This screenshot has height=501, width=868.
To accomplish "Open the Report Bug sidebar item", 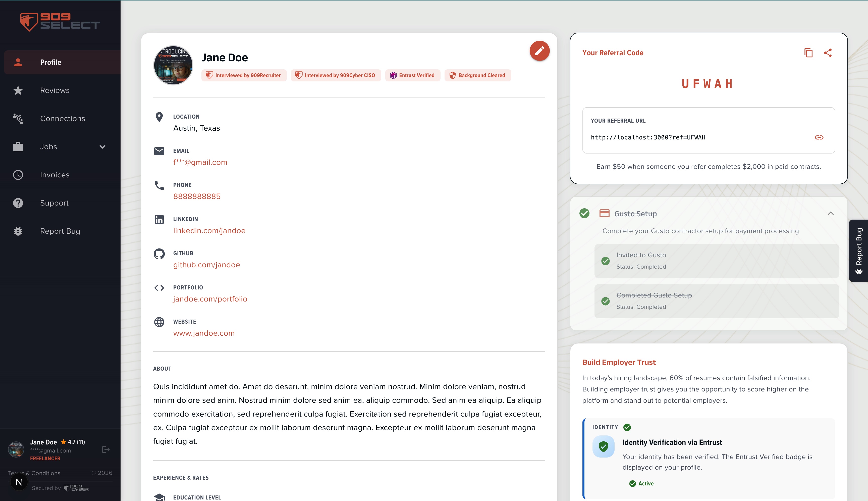I will pyautogui.click(x=60, y=231).
